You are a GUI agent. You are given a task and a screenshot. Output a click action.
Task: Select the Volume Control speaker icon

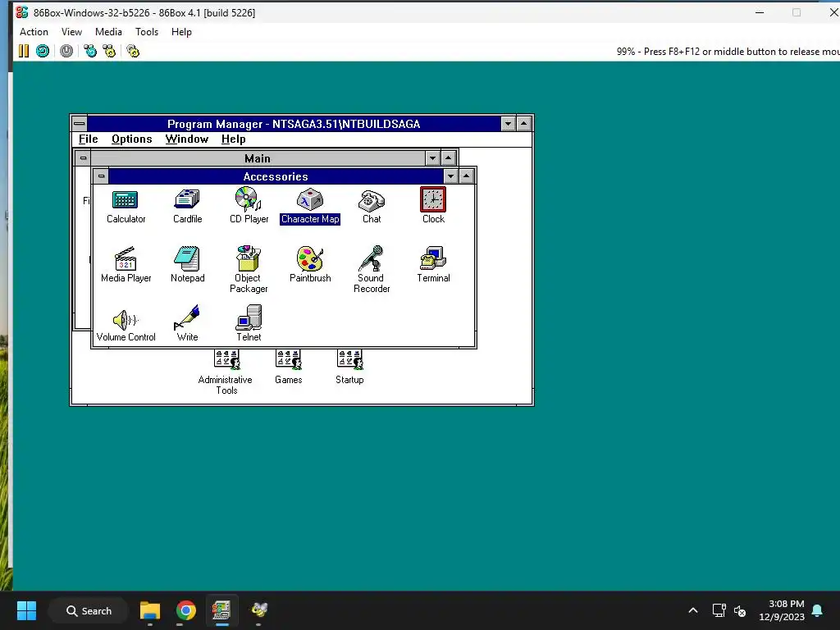pyautogui.click(x=126, y=320)
